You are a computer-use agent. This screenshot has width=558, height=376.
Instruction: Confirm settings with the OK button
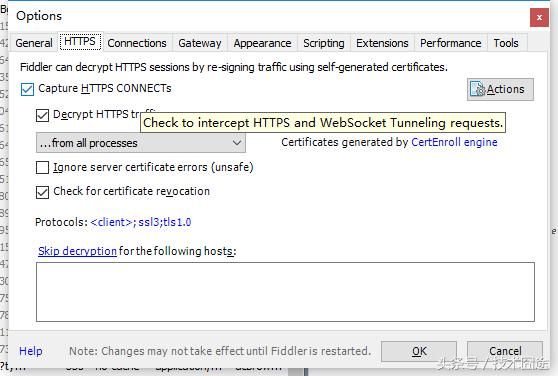[x=419, y=351]
